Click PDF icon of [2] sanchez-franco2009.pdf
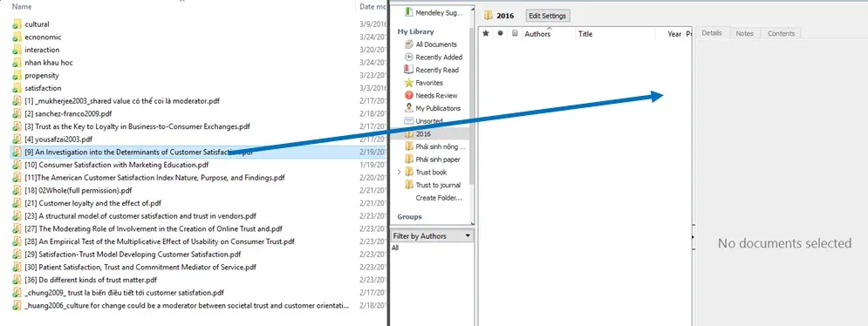The image size is (868, 326). pos(17,113)
